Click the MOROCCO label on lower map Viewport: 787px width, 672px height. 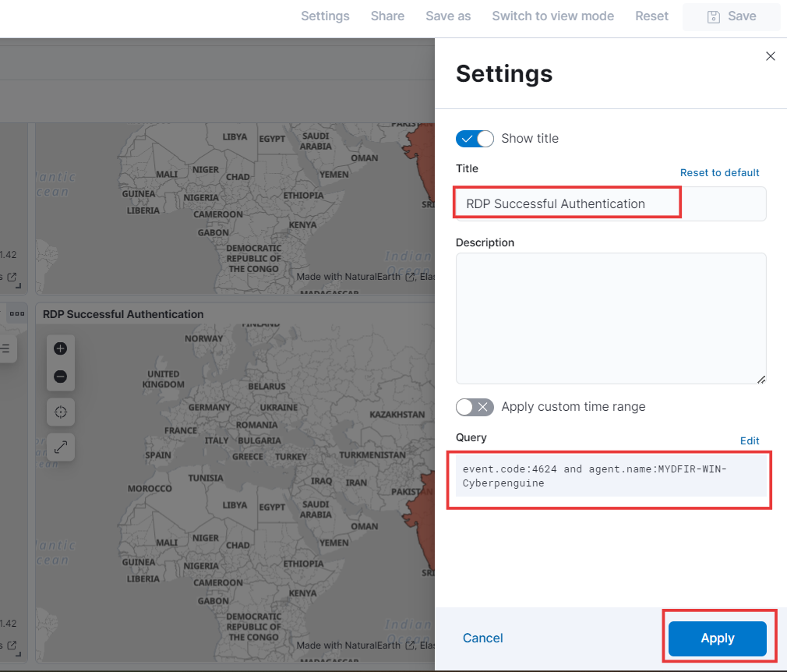click(150, 489)
